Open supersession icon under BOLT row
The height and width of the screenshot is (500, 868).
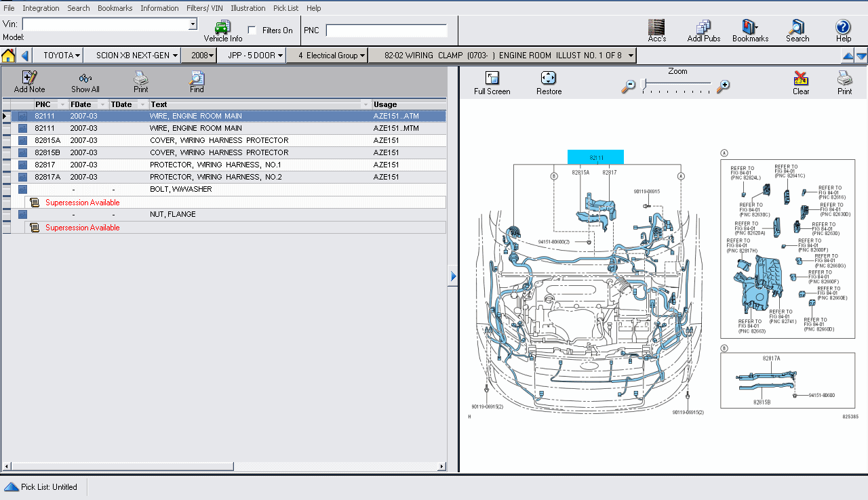click(35, 203)
